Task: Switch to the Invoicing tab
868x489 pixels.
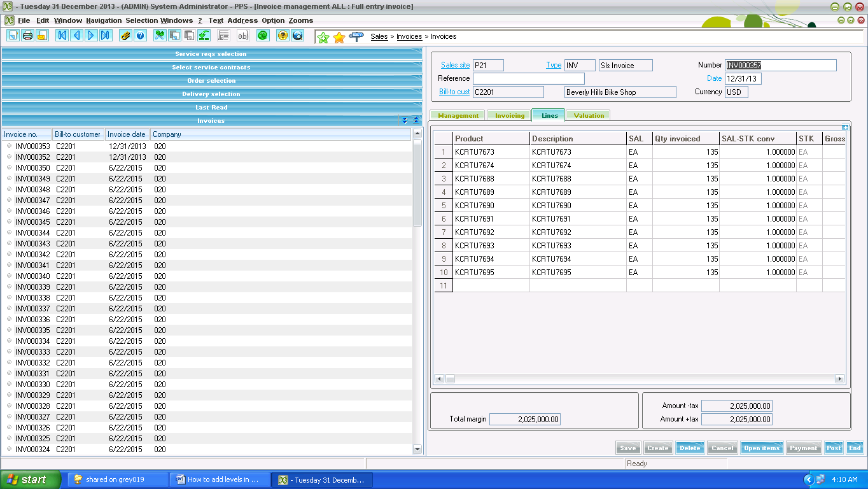Action: (x=510, y=115)
